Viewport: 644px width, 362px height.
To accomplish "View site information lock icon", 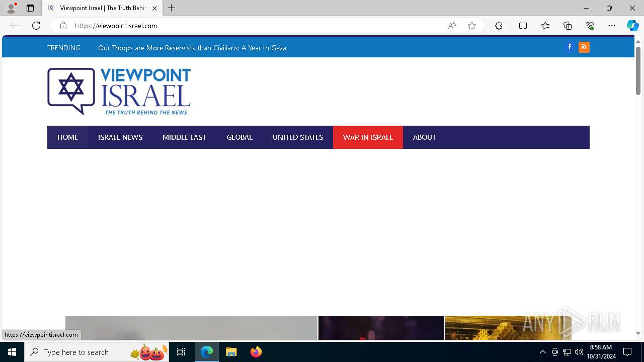I will 63,26.
